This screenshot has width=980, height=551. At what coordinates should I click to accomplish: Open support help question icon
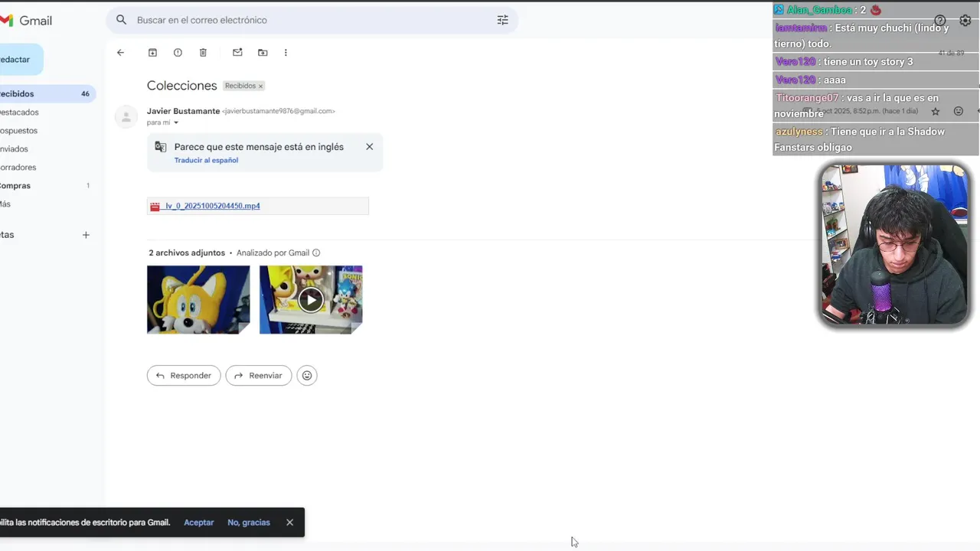tap(940, 21)
